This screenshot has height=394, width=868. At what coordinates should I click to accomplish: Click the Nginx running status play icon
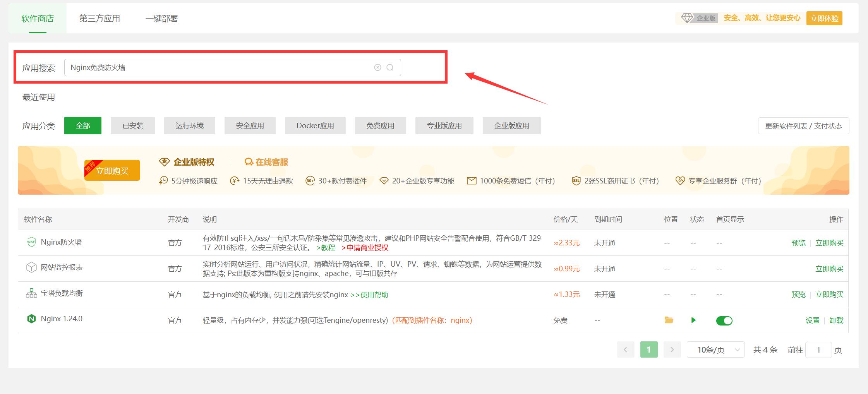point(693,320)
